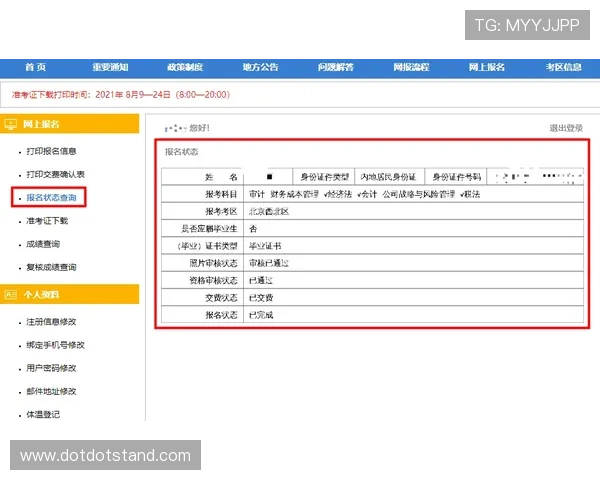Click the 准考证下载打印时间 notice text
This screenshot has width=600, height=480.
click(121, 95)
